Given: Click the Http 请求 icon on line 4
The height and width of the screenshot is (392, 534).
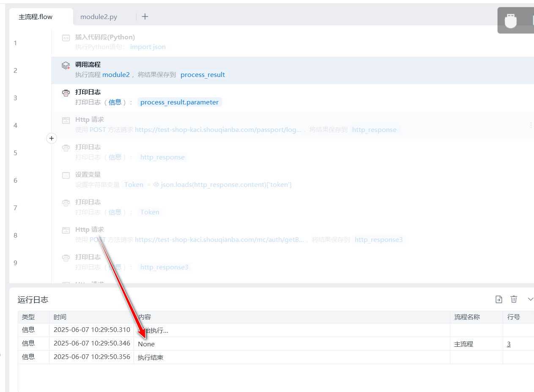Looking at the screenshot, I should pyautogui.click(x=66, y=121).
